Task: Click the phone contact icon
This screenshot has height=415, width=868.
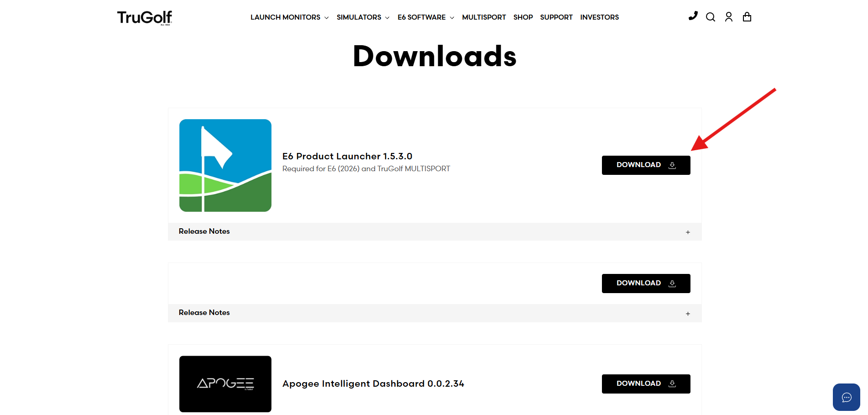Action: tap(693, 16)
